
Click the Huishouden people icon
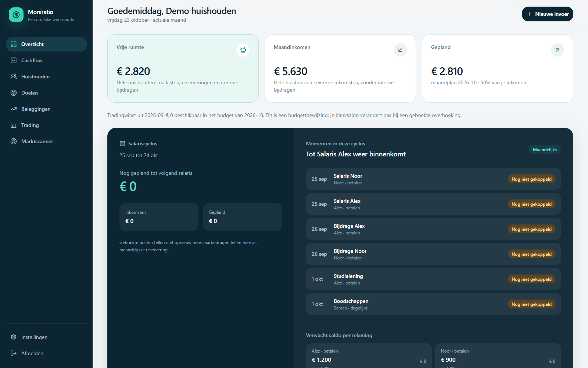coord(14,77)
